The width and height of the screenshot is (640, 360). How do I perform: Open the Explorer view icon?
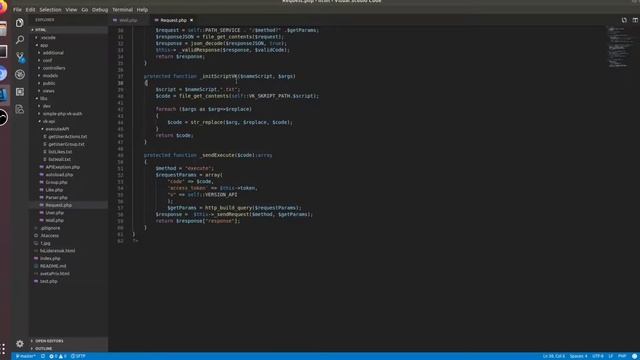coord(20,23)
